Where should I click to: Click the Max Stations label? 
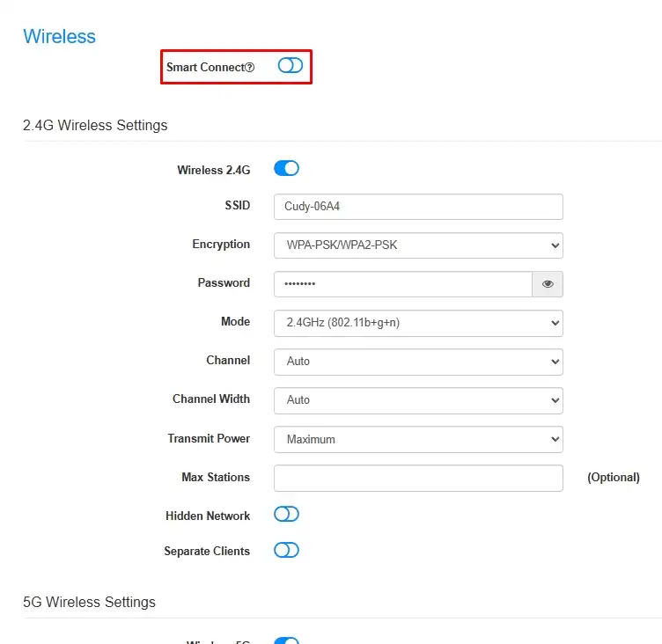coord(216,478)
